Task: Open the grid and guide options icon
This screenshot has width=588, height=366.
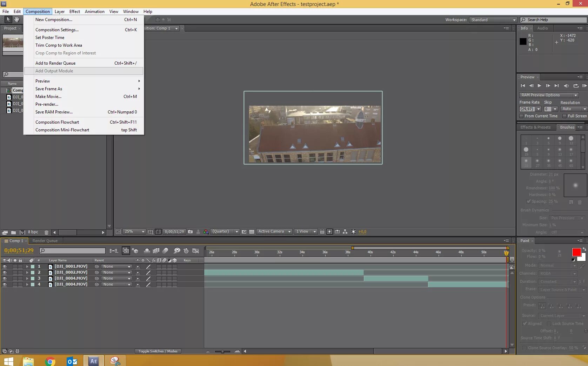Action: (x=150, y=232)
